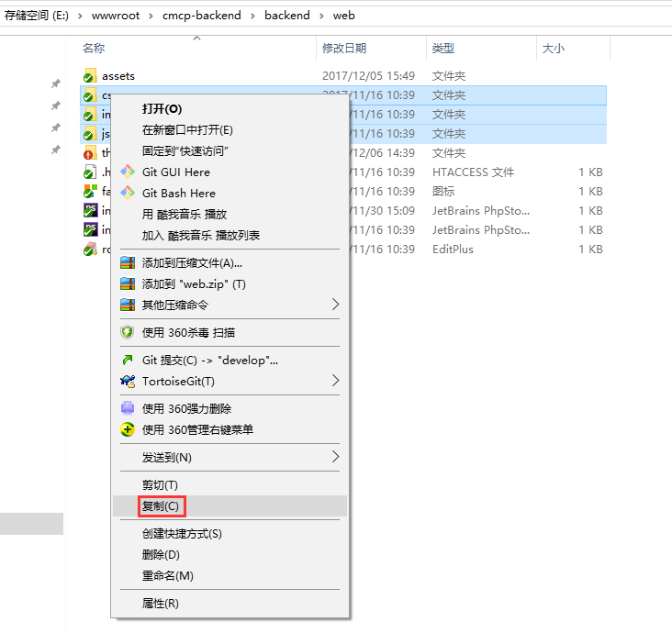Click the 图标 type cell
The height and width of the screenshot is (633, 672).
443,192
